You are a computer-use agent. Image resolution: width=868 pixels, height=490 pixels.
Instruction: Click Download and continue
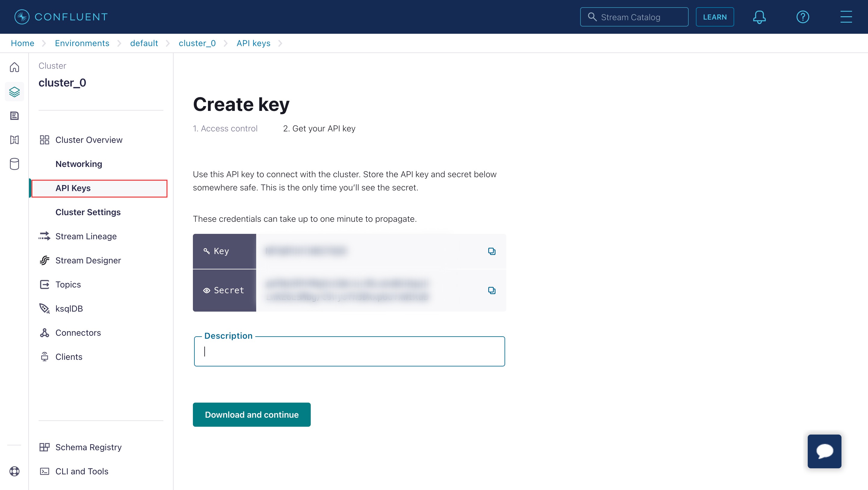coord(251,415)
